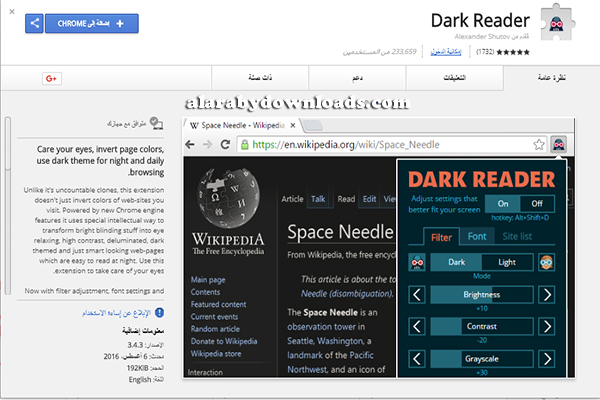Click the Dark Reader puzzle piece logo
This screenshot has height=400, width=600.
[x=557, y=22]
